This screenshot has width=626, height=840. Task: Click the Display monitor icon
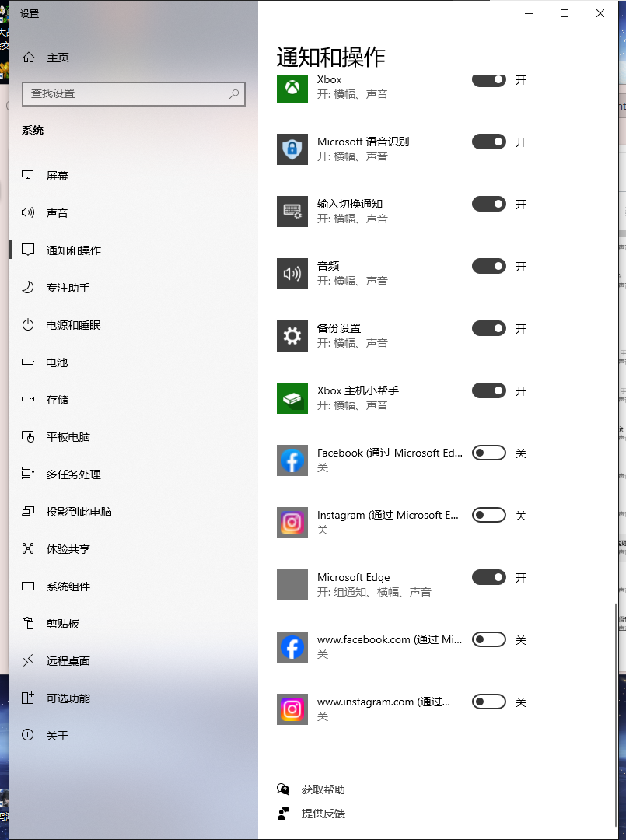28,175
